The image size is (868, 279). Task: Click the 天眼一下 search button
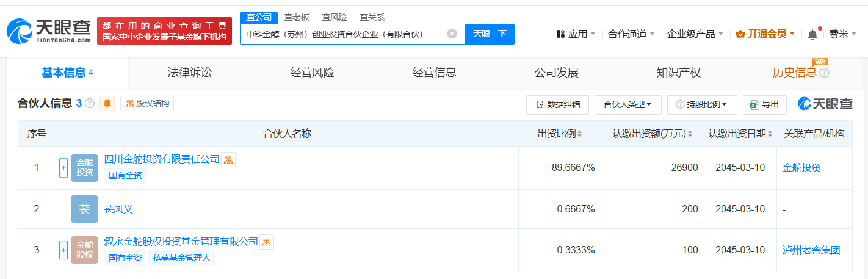[490, 34]
